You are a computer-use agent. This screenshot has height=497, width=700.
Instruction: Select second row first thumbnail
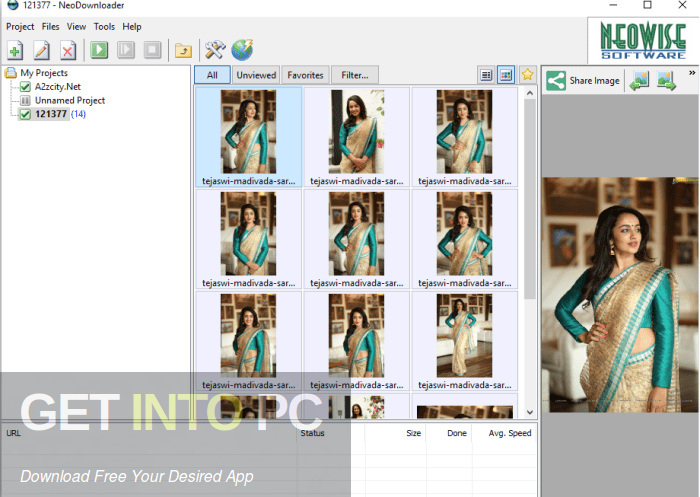[248, 239]
